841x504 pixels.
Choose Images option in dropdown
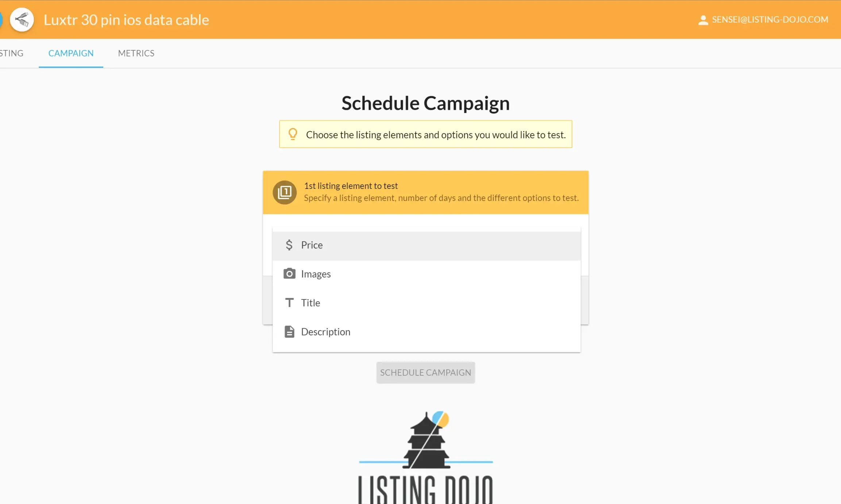pos(427,274)
